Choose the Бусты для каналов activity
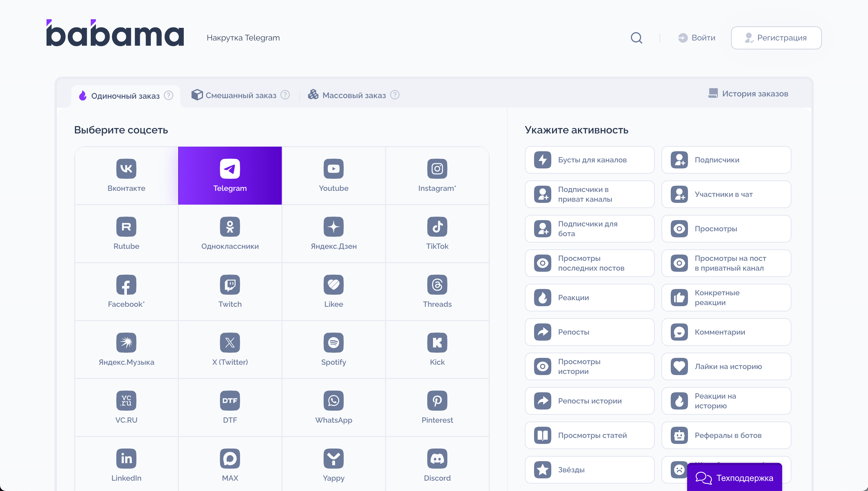868x491 pixels. pos(589,160)
